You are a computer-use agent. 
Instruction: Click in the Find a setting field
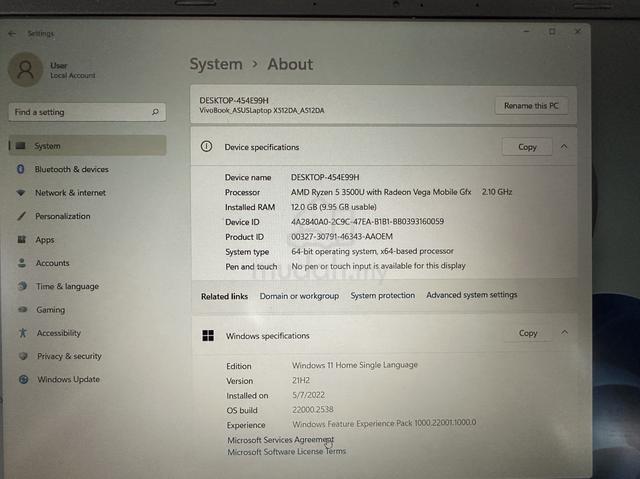point(87,112)
